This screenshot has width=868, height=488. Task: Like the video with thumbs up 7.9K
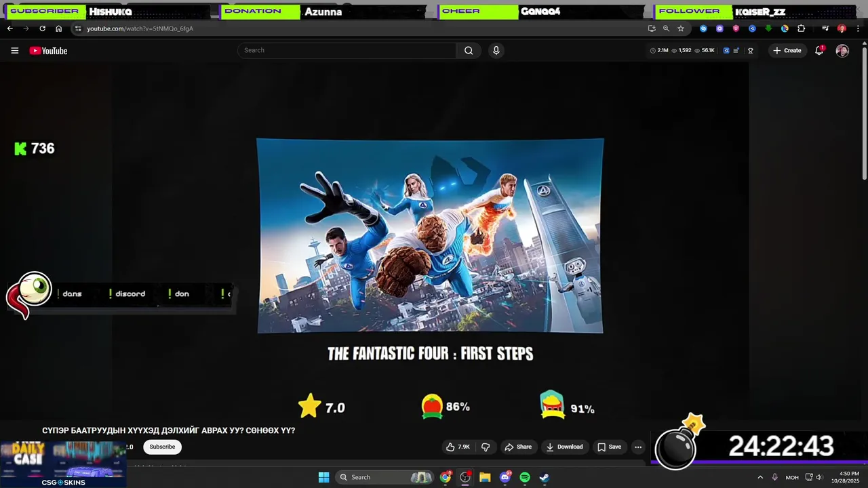(x=458, y=447)
